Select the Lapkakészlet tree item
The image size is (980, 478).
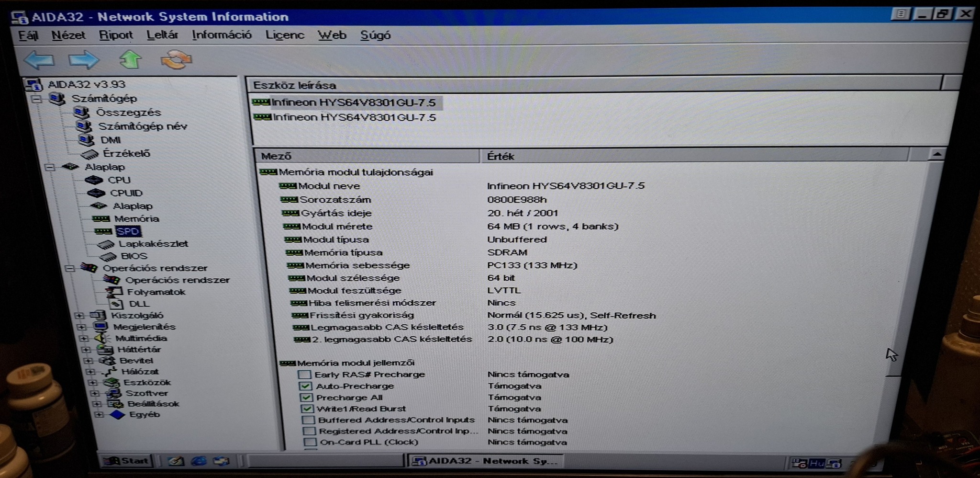(x=153, y=244)
